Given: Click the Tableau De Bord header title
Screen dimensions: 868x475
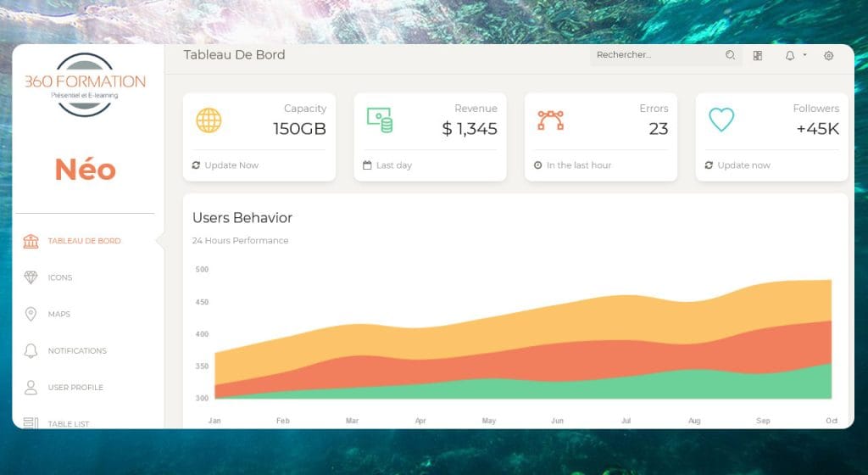Looking at the screenshot, I should coord(234,55).
